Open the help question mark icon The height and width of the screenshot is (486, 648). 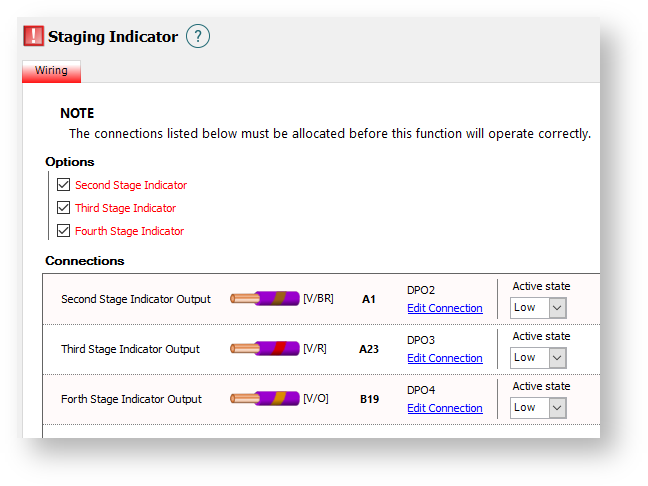click(x=198, y=37)
